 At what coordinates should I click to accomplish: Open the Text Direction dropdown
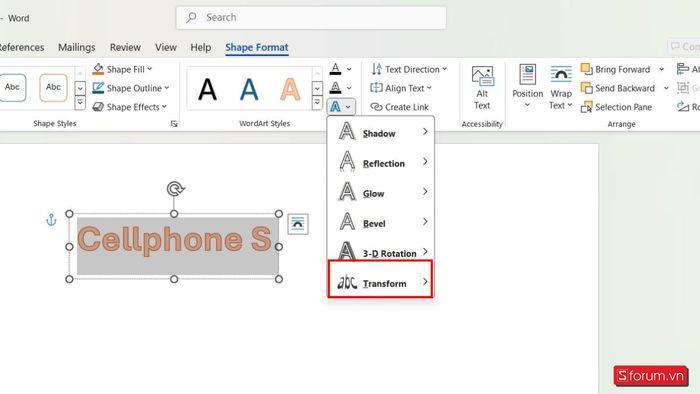click(x=409, y=69)
